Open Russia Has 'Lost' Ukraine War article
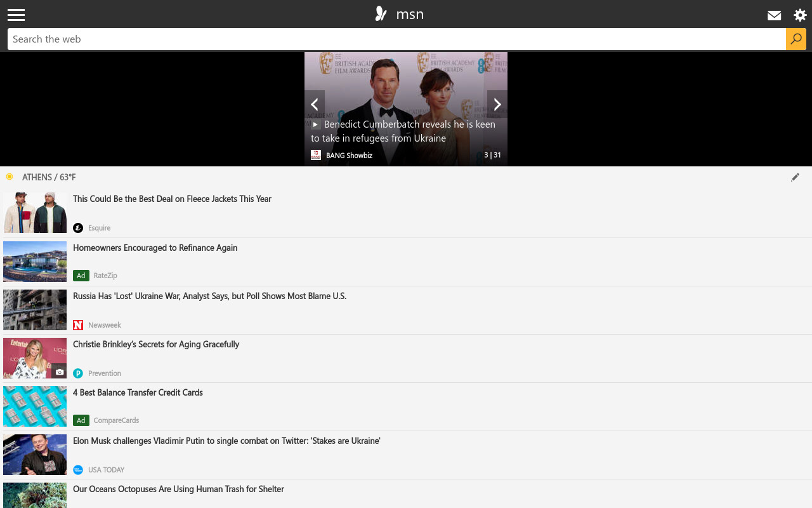Viewport: 812px width, 508px height. (x=209, y=296)
